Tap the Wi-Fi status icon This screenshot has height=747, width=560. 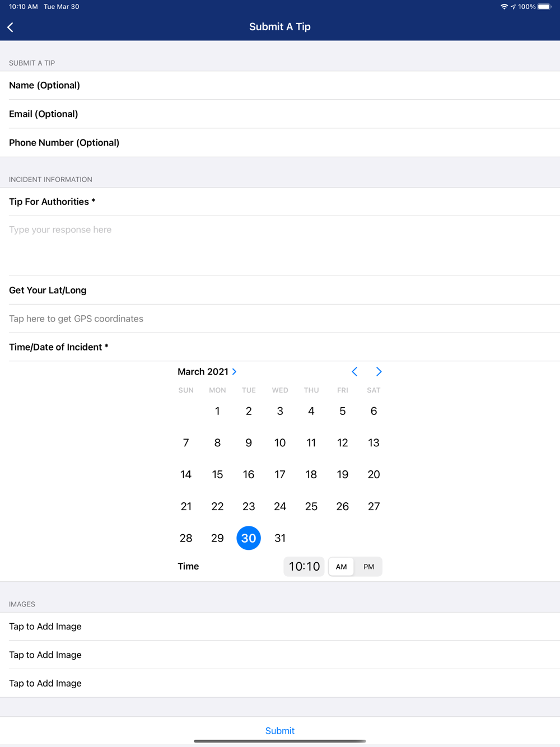504,7
